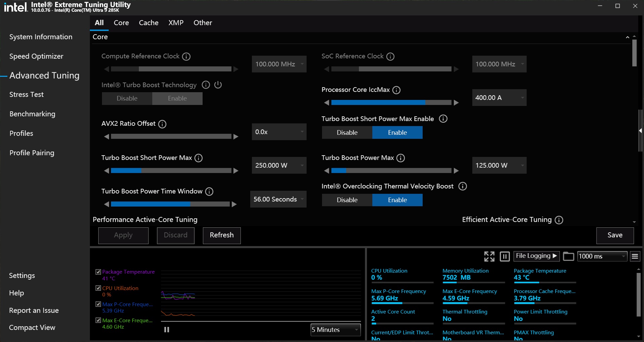Open Processor Core IccMax info icon
The height and width of the screenshot is (342, 644).
[x=396, y=90]
